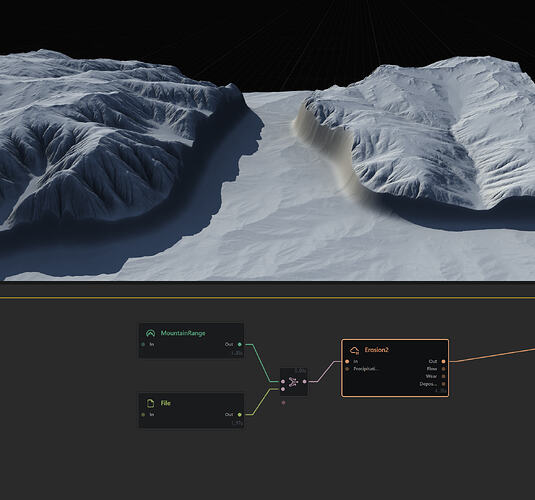Click the green MountainRange connection wire

[261, 363]
